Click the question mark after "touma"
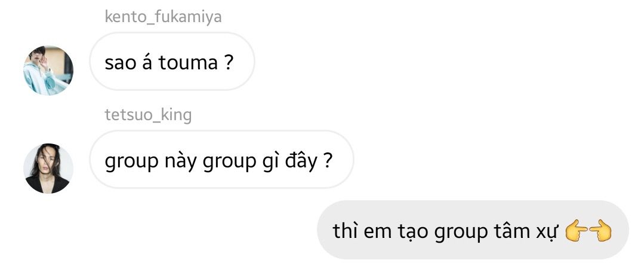 coord(230,63)
